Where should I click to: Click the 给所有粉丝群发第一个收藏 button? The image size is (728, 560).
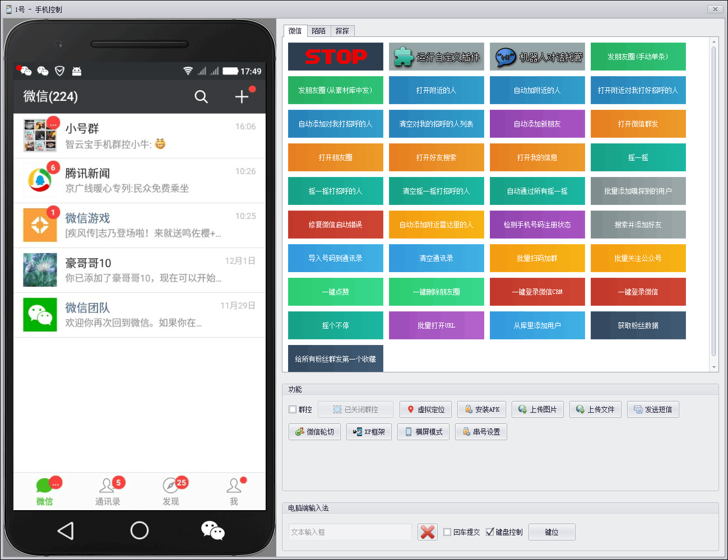pos(336,359)
